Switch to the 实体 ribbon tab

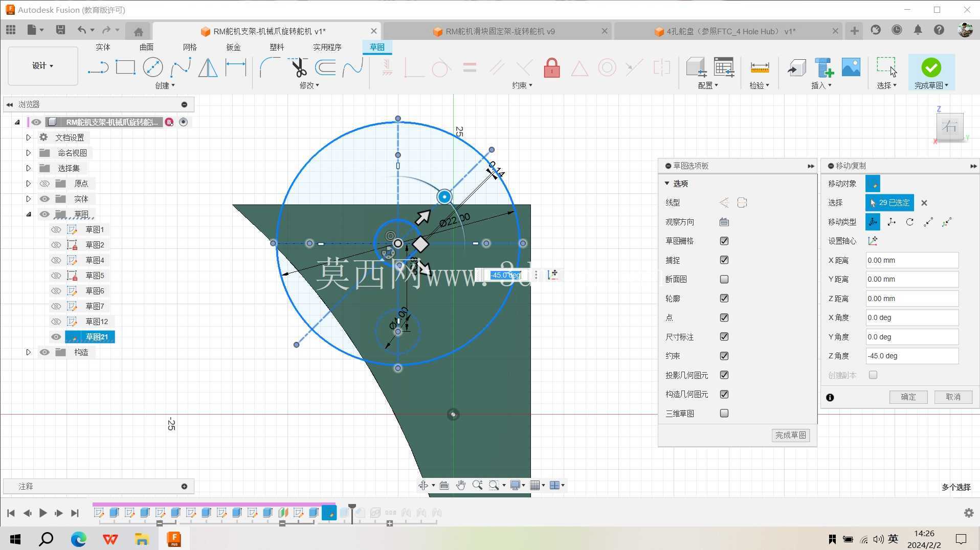click(x=103, y=47)
